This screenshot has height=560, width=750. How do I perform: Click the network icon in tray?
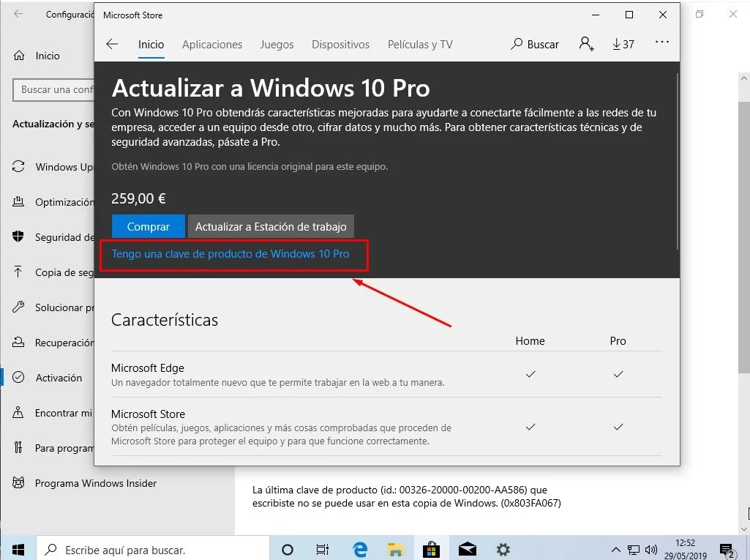tap(633, 550)
